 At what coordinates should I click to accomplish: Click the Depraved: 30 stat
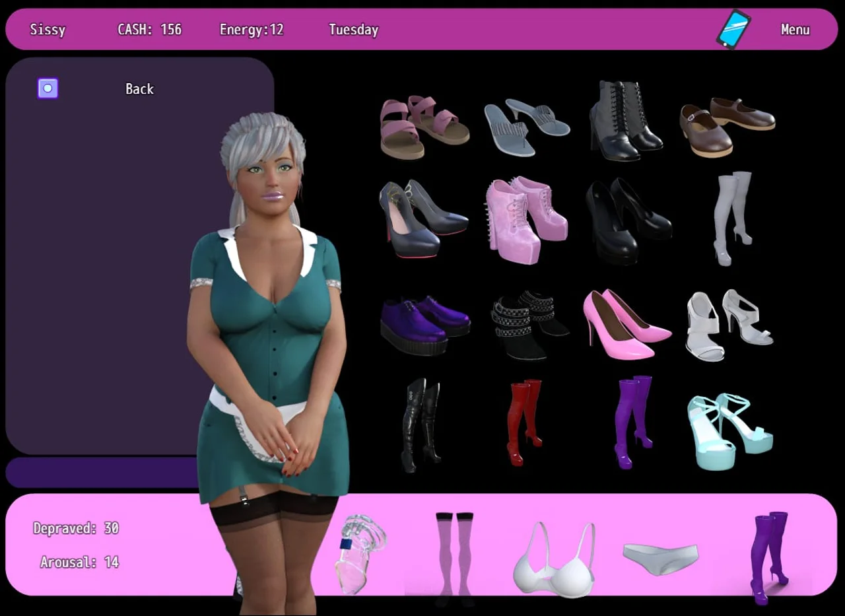tap(76, 528)
